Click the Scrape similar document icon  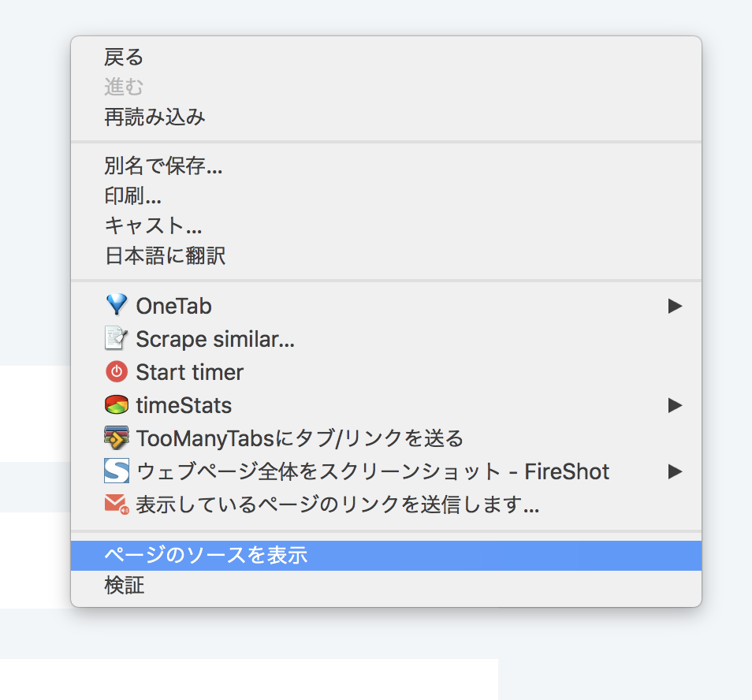pyautogui.click(x=117, y=338)
